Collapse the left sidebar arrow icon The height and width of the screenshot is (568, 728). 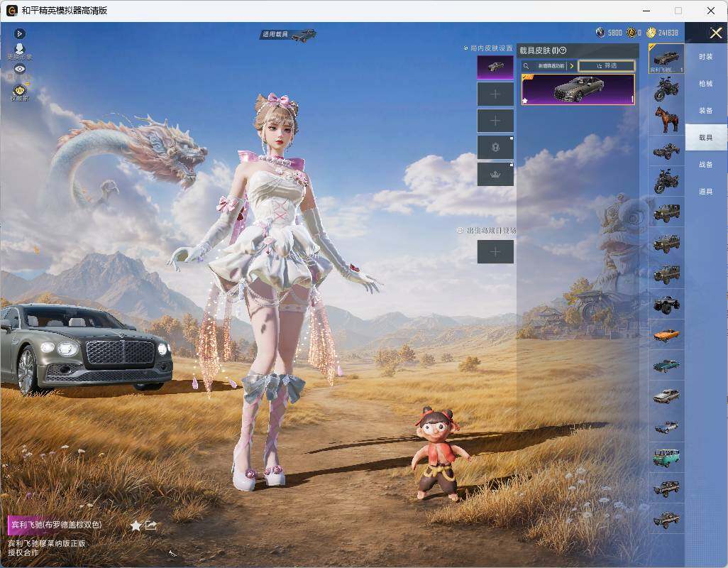[x=19, y=33]
